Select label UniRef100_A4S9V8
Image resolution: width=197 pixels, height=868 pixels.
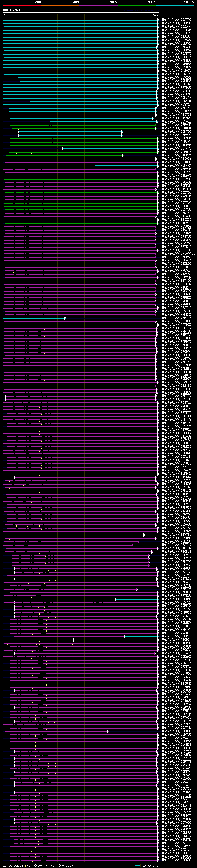click(x=177, y=118)
